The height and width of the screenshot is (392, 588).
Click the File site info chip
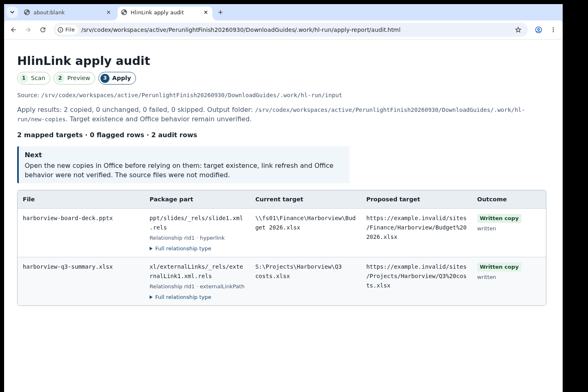tap(66, 30)
